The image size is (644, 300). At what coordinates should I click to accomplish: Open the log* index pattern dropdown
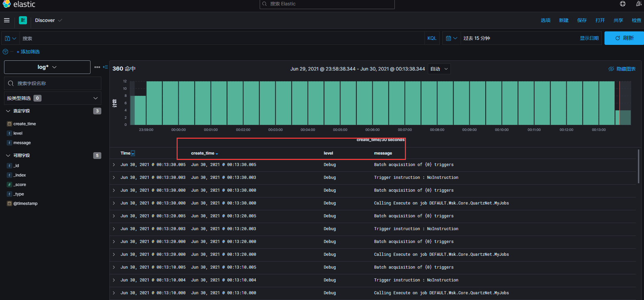coord(47,67)
